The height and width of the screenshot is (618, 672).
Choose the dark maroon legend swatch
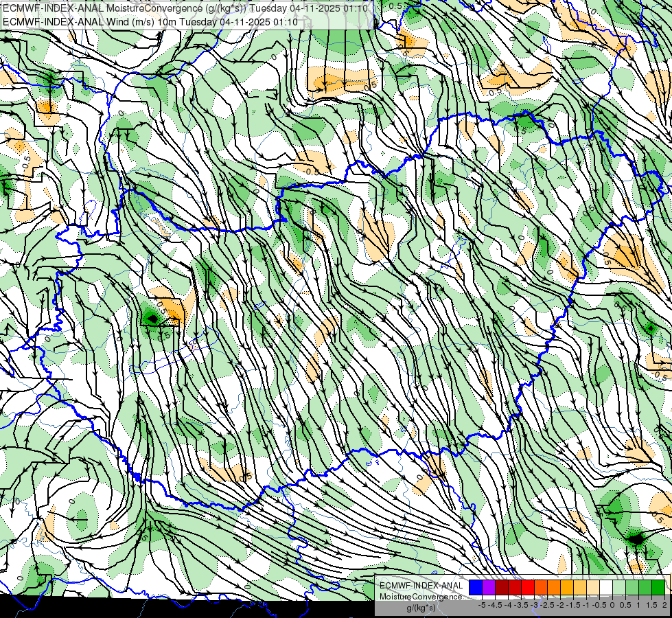(x=502, y=587)
